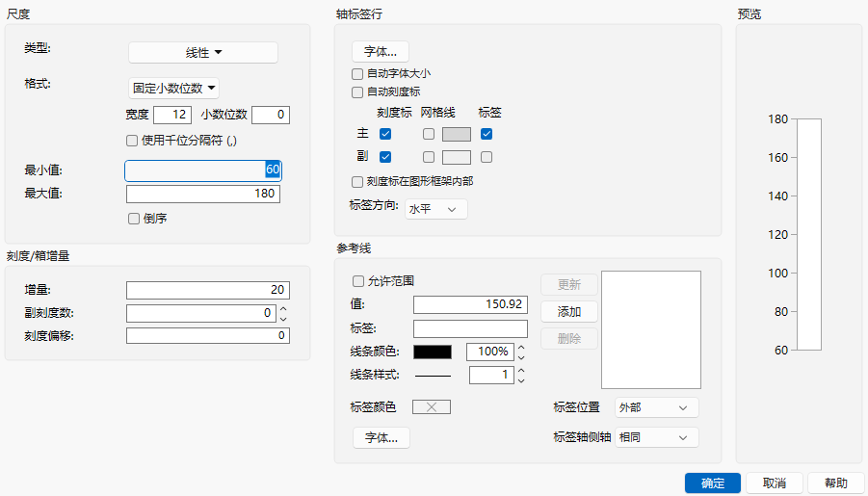Viewport: 868px width, 496px height.
Task: Click the 线条样式 line sample
Action: point(433,376)
